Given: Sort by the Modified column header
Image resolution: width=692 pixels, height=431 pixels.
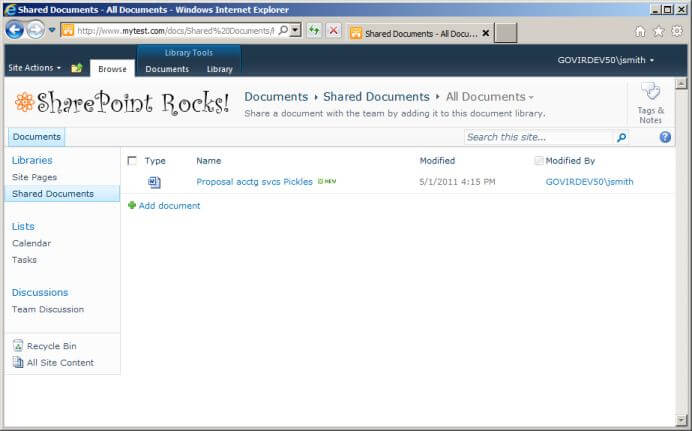Looking at the screenshot, I should pyautogui.click(x=437, y=161).
